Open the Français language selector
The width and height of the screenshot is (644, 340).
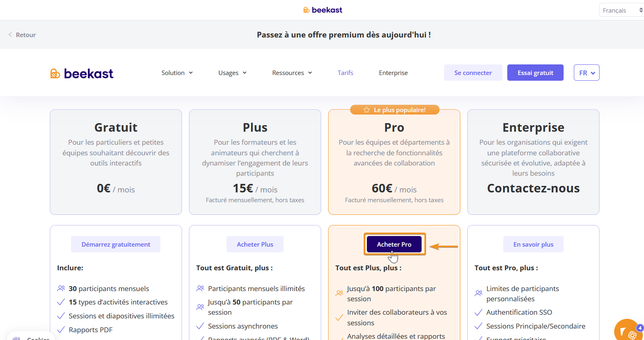[x=620, y=10]
